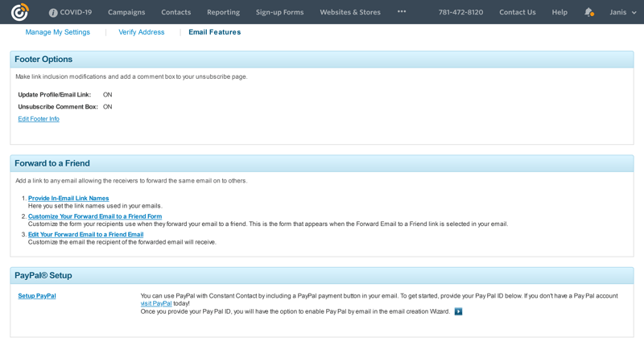Go to the Contacts section
644x362 pixels.
(x=175, y=12)
